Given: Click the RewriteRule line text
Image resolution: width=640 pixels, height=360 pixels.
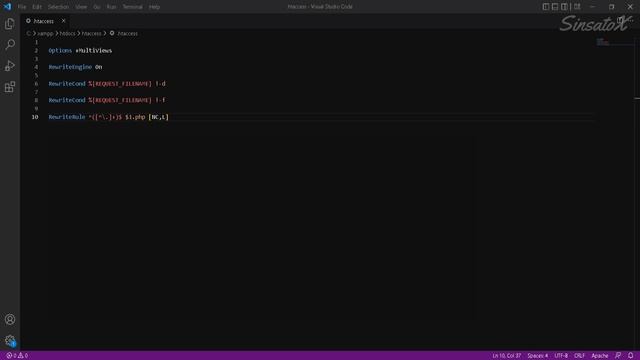Looking at the screenshot, I should coord(108,117).
